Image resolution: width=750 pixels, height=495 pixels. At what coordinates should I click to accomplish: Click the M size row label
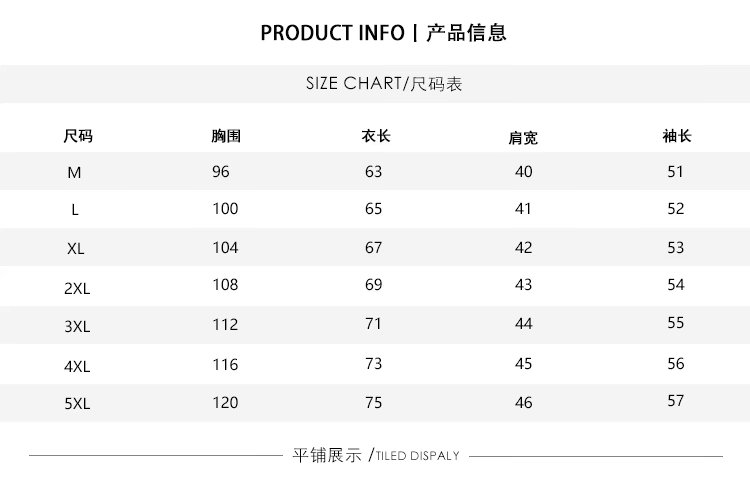[74, 173]
